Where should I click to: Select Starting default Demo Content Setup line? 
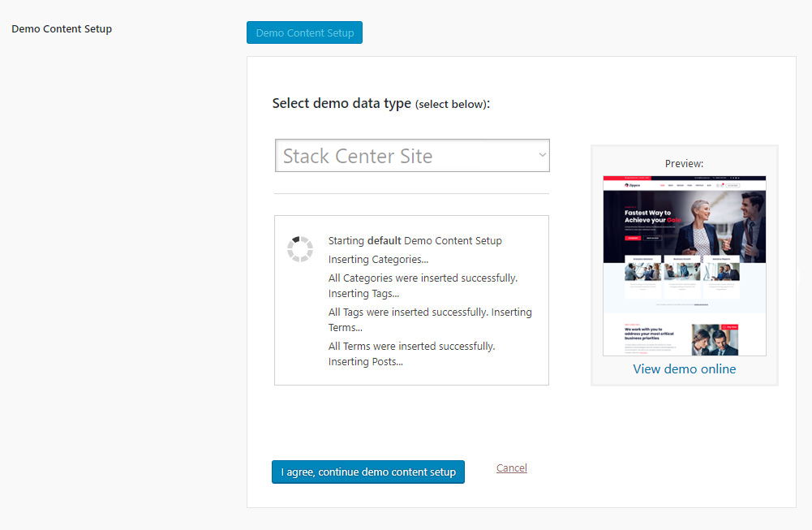point(415,241)
